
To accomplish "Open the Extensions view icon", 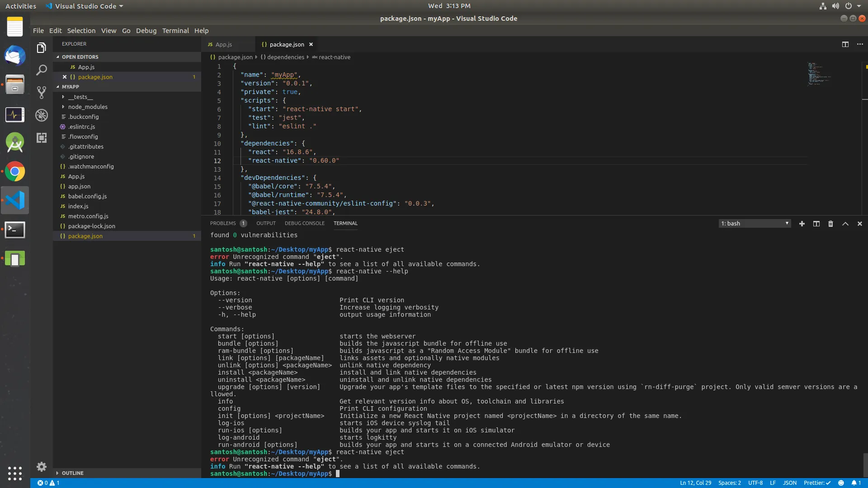I will [x=42, y=138].
